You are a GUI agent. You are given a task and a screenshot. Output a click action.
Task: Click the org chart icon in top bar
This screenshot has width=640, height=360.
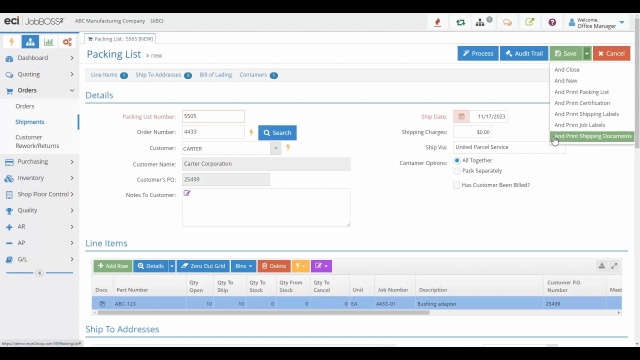pyautogui.click(x=480, y=22)
